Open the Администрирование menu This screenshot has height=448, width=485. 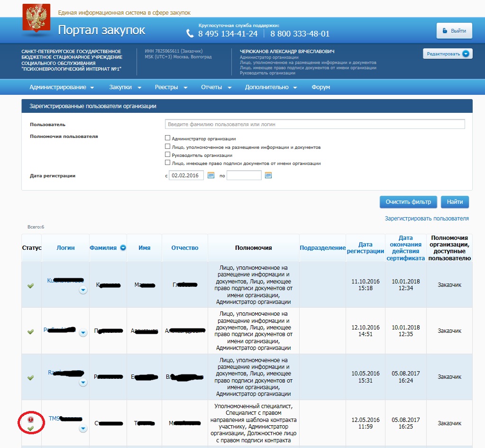(62, 87)
